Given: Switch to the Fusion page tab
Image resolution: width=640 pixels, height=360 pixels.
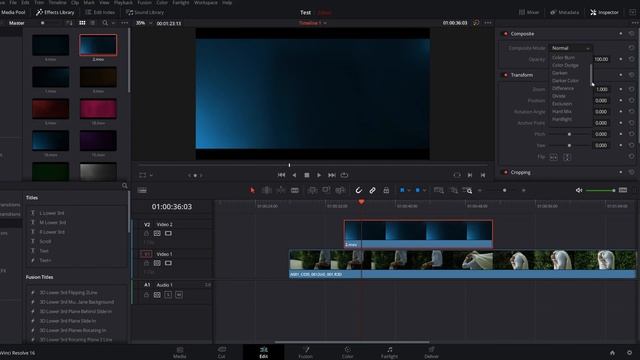Looking at the screenshot, I should pyautogui.click(x=305, y=352).
